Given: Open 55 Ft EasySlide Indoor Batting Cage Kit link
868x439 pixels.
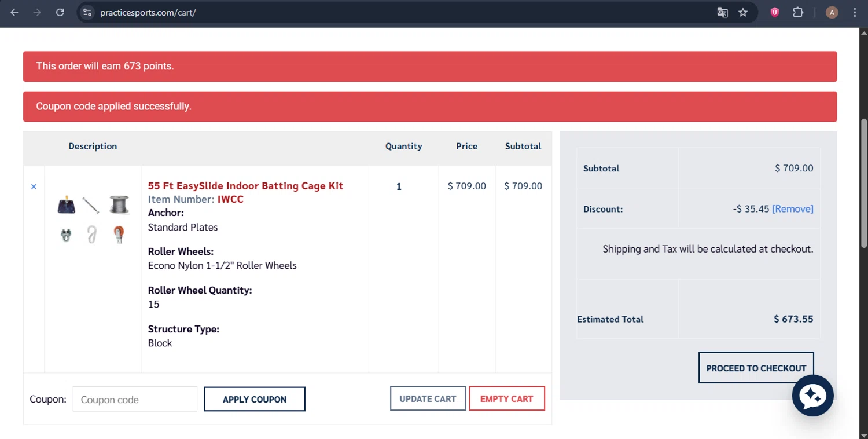Looking at the screenshot, I should 245,186.
